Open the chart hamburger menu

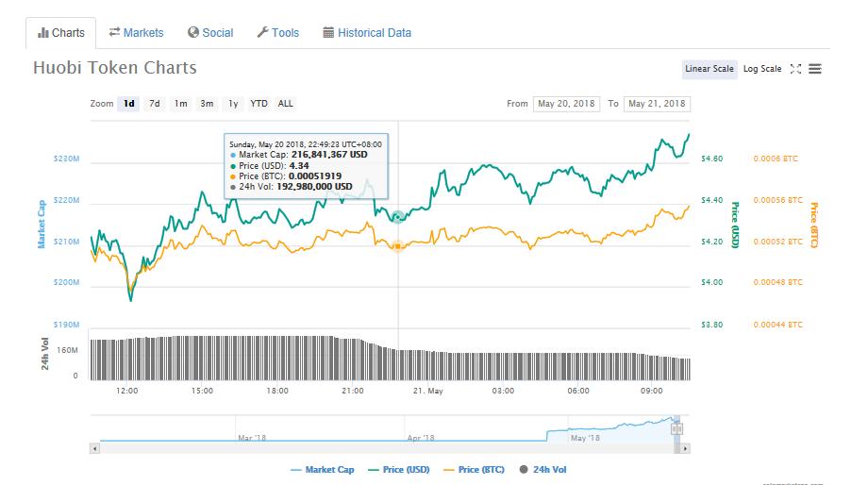(815, 69)
